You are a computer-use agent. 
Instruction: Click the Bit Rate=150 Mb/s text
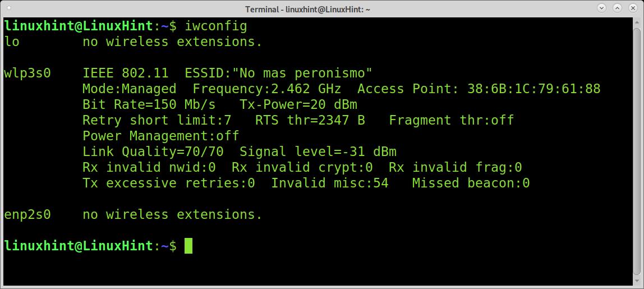coord(149,104)
